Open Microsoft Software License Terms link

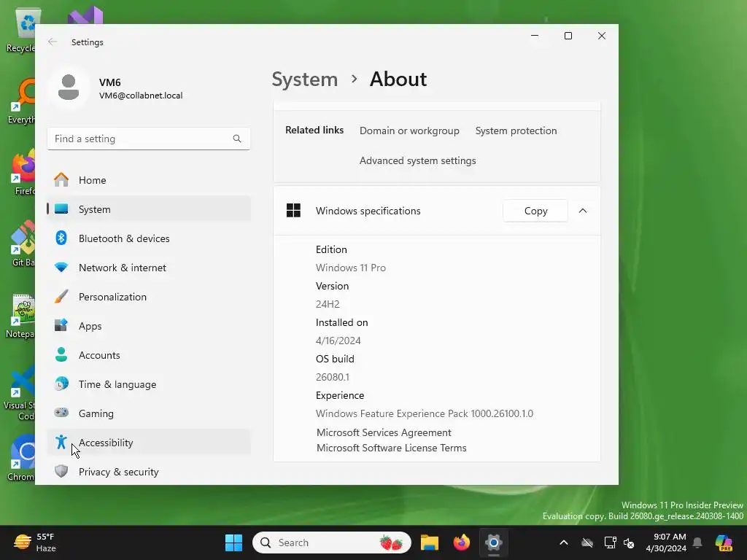point(392,448)
